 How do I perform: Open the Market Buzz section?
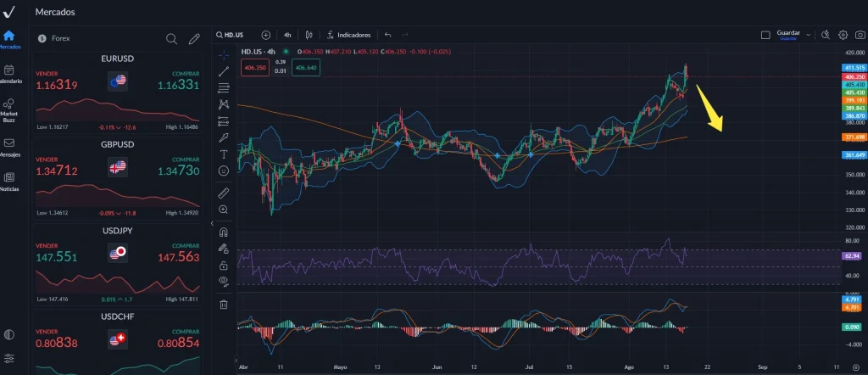click(8, 109)
